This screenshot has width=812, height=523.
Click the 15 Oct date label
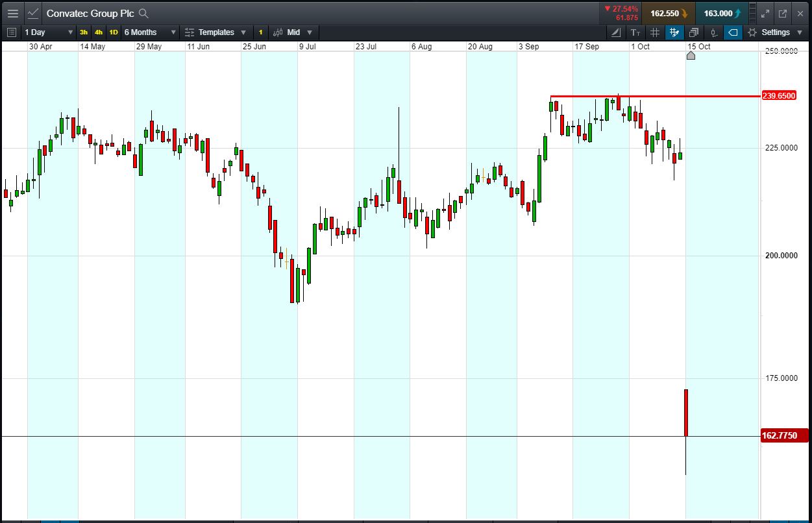699,47
